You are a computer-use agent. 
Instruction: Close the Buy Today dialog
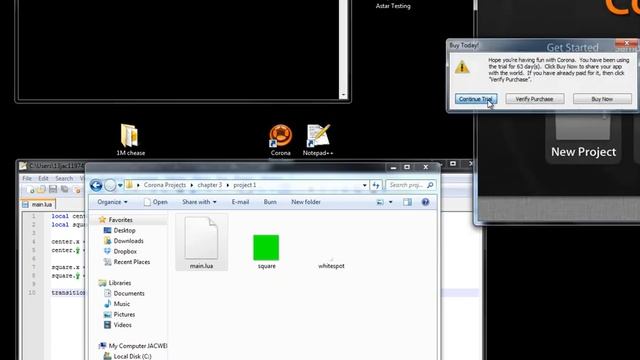point(627,43)
